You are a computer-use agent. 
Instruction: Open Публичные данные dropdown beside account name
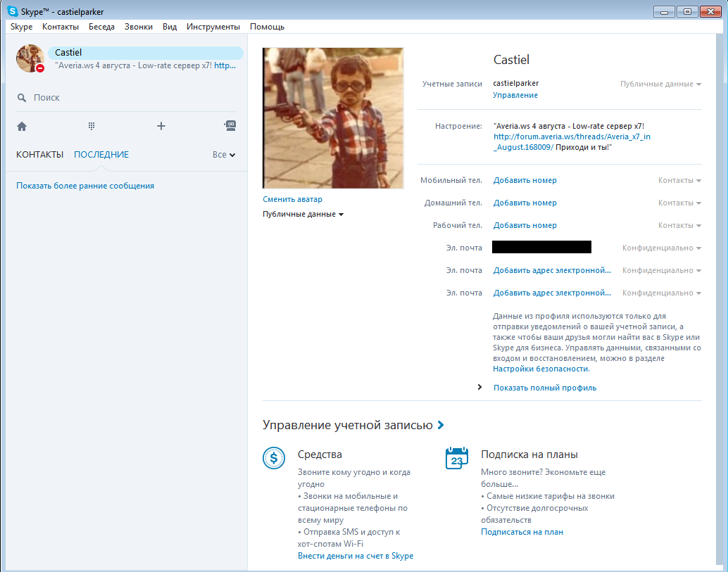pos(660,84)
